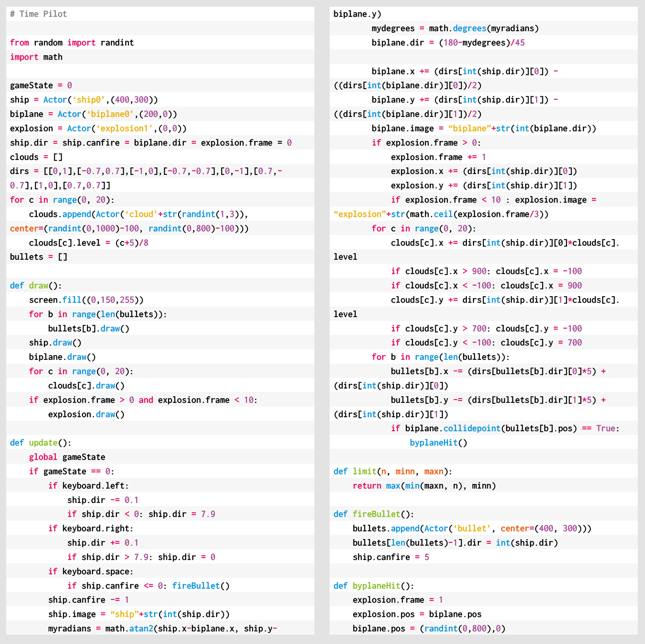Click the 'gameState = 0' assignment line
This screenshot has height=644, width=645.
41,85
